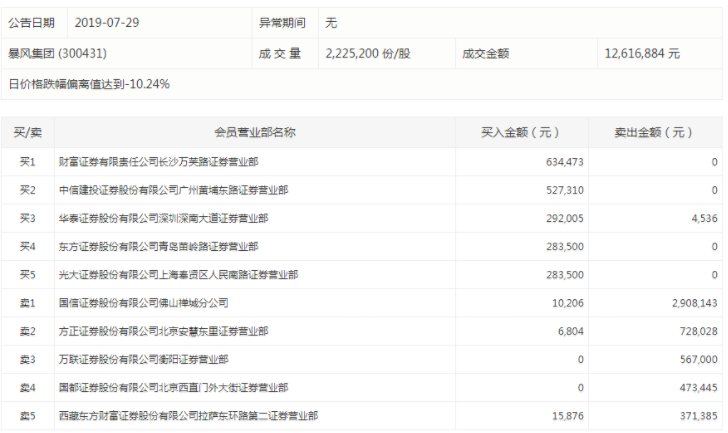The height and width of the screenshot is (433, 728).
Task: Click the turnover amount 12,616,884 元
Action: tap(642, 53)
